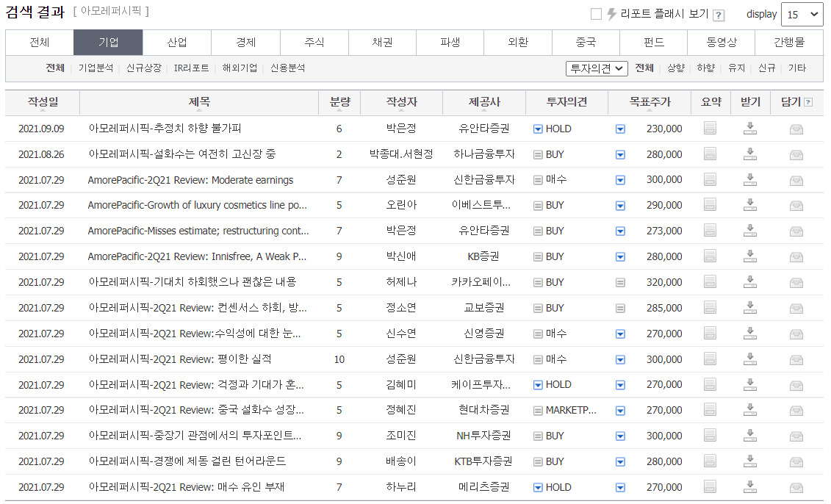Sort by 투자의견 column header

click(566, 101)
